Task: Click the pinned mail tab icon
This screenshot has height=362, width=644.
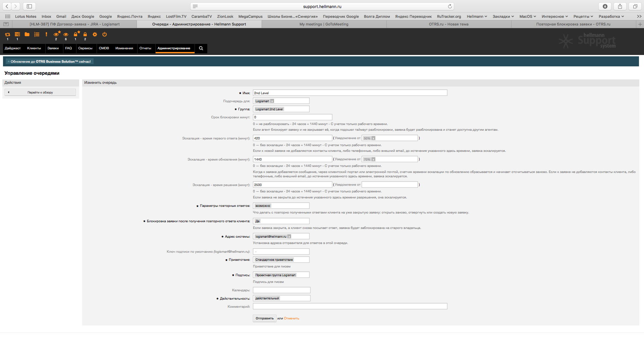Action: [6, 24]
